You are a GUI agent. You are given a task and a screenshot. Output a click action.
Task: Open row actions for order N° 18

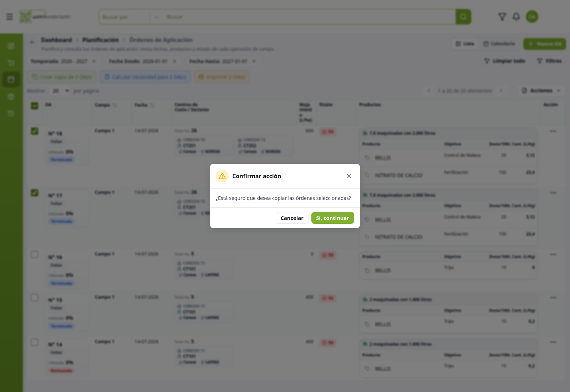[x=553, y=131]
